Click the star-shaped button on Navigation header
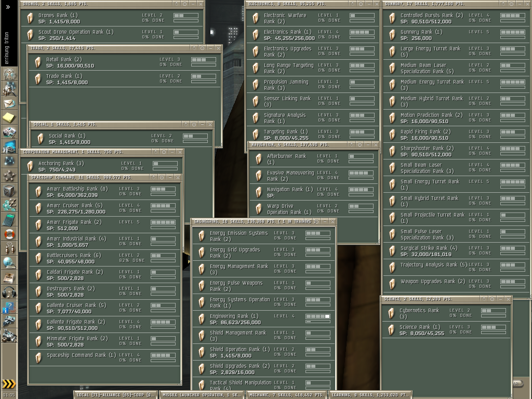 tap(352, 144)
